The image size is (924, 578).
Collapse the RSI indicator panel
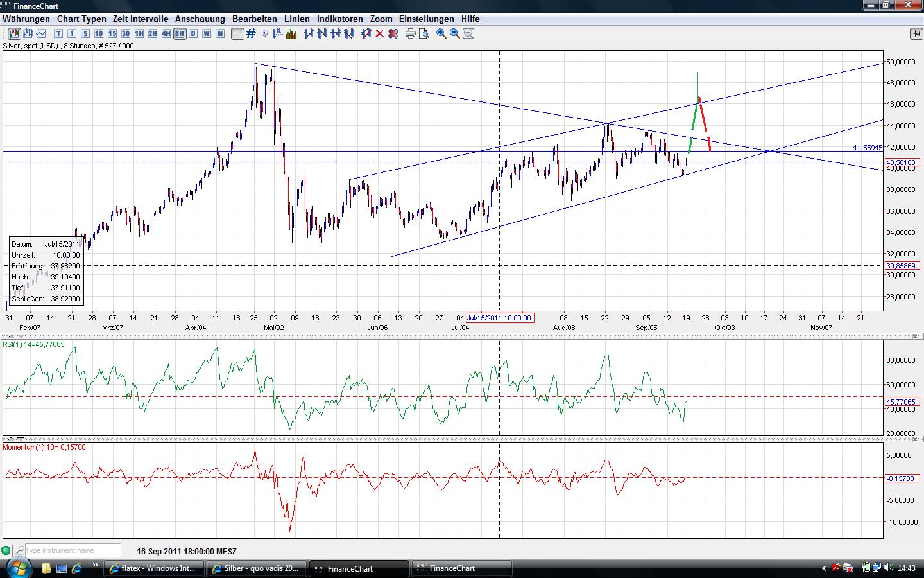click(x=914, y=336)
